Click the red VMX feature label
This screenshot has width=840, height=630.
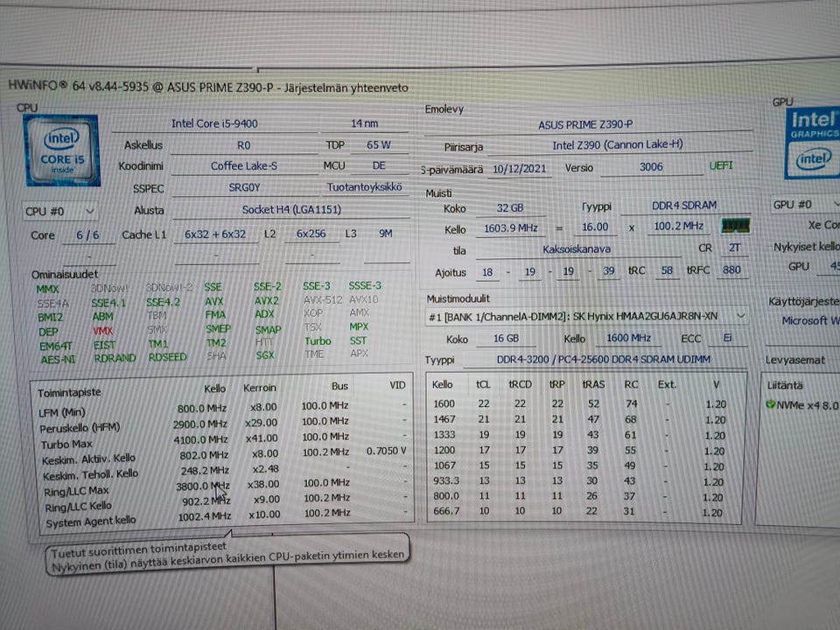(x=102, y=331)
